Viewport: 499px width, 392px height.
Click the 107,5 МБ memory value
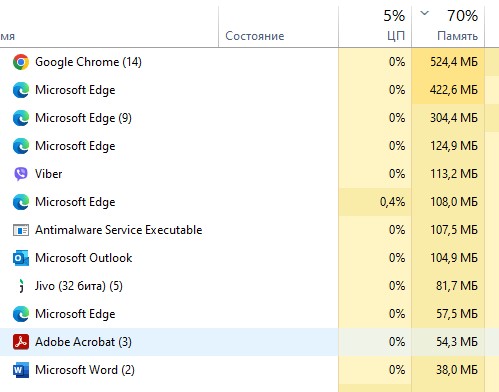pyautogui.click(x=454, y=230)
